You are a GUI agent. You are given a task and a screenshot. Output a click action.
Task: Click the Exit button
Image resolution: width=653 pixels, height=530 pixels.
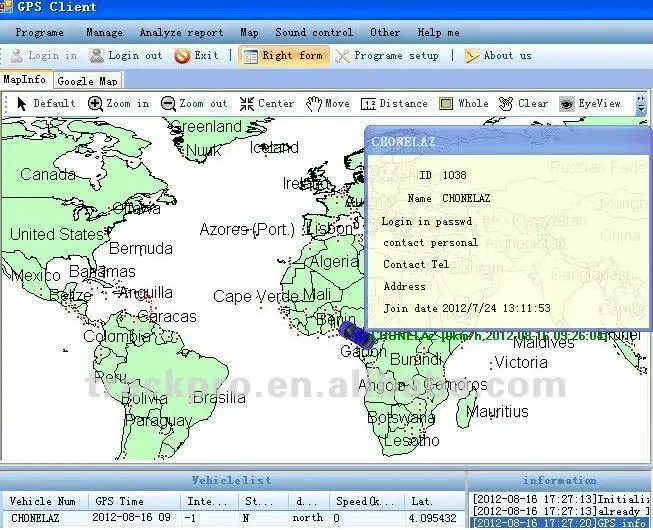196,56
